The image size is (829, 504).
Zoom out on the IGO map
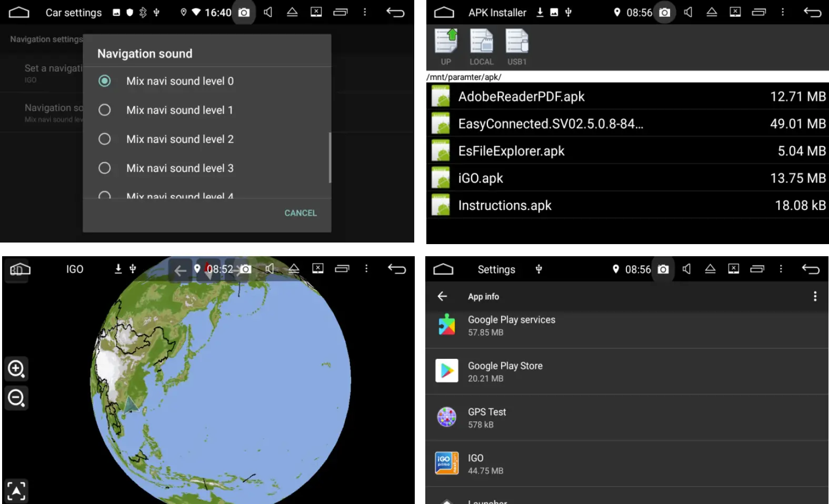tap(16, 398)
